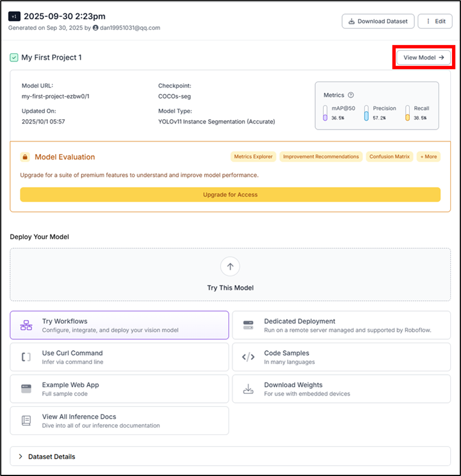Click the mAP@50 metric bar

pos(326,113)
